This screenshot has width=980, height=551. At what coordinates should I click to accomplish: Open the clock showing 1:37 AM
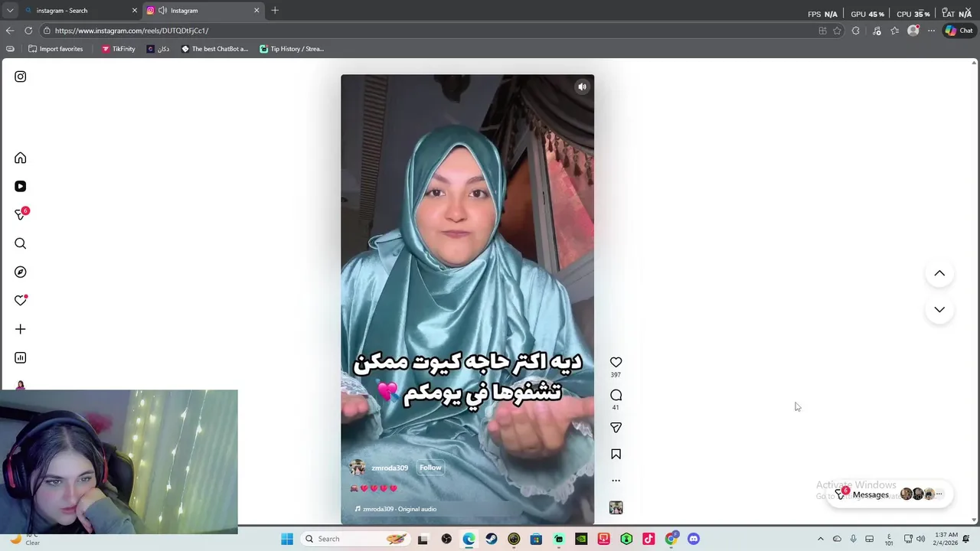pos(946,539)
